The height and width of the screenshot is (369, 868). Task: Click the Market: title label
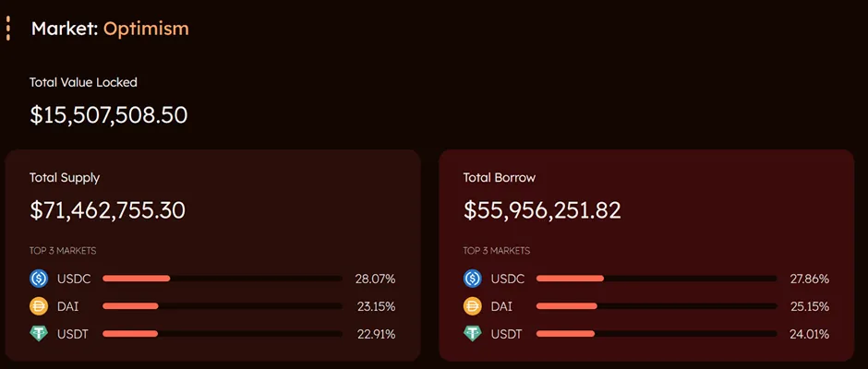click(65, 29)
